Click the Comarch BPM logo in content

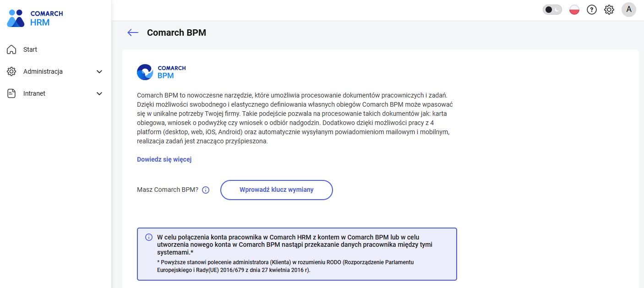click(x=161, y=72)
